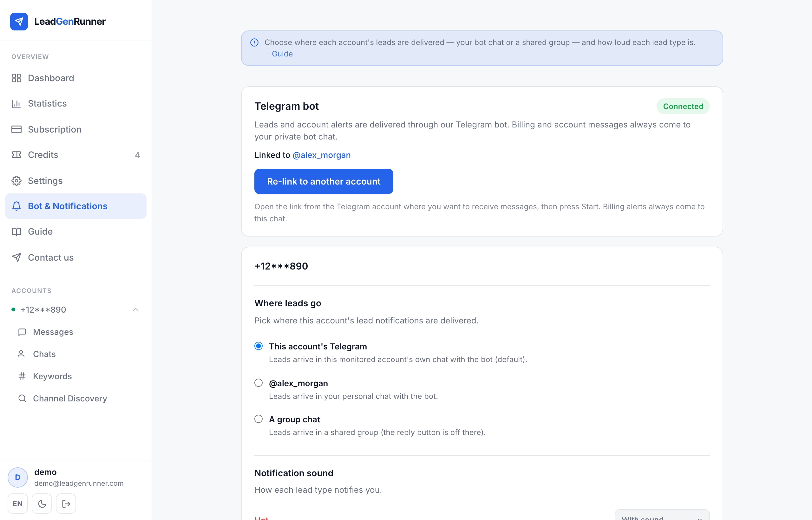Screen dimensions: 812x520
Task: Follow the Guide link in the banner
Action: point(282,54)
